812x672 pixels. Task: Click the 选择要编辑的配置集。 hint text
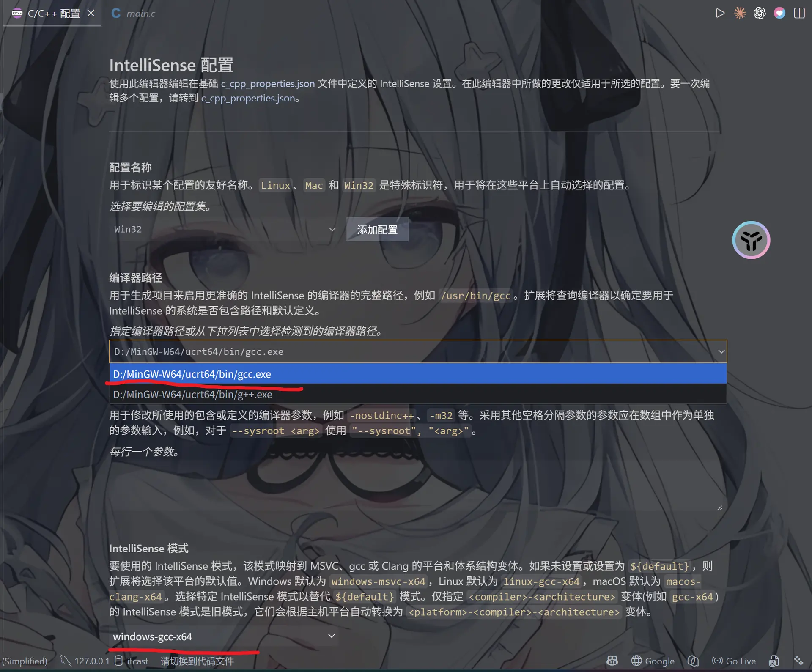coord(160,206)
